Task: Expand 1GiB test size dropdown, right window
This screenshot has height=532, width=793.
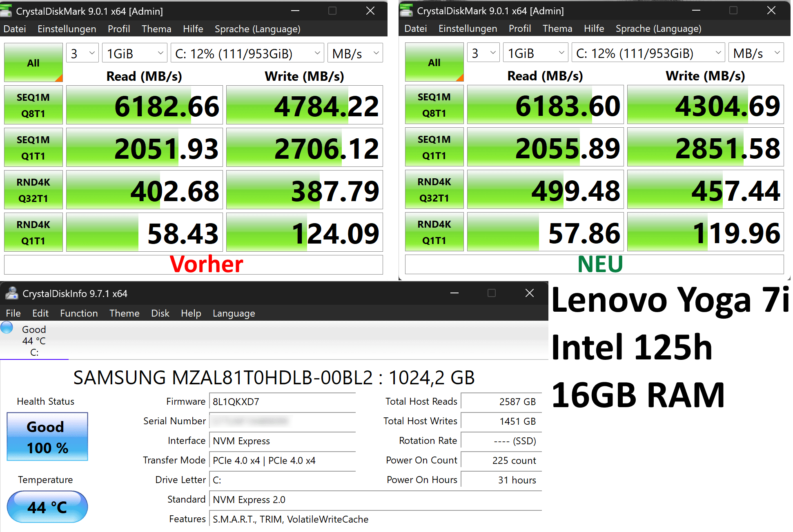Action: click(x=535, y=53)
